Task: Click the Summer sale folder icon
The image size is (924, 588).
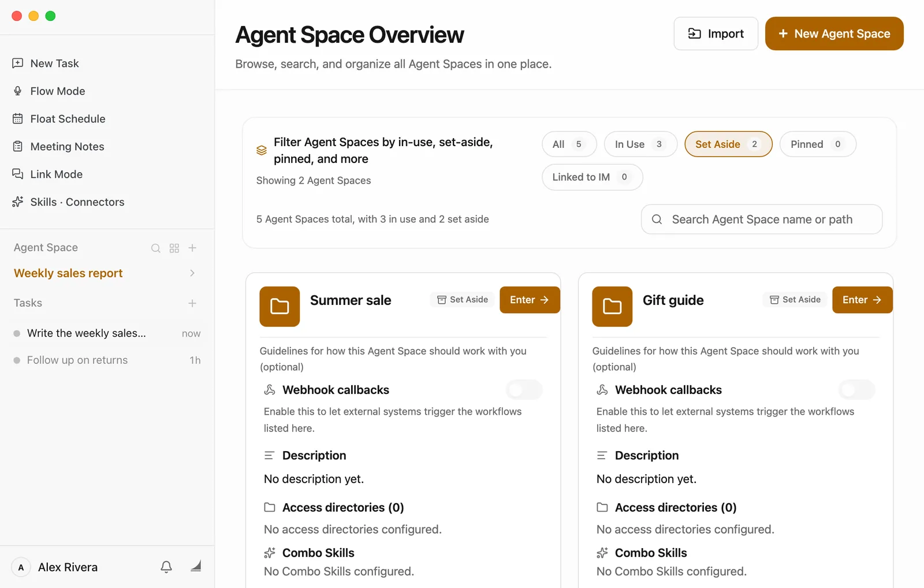Action: tap(280, 307)
